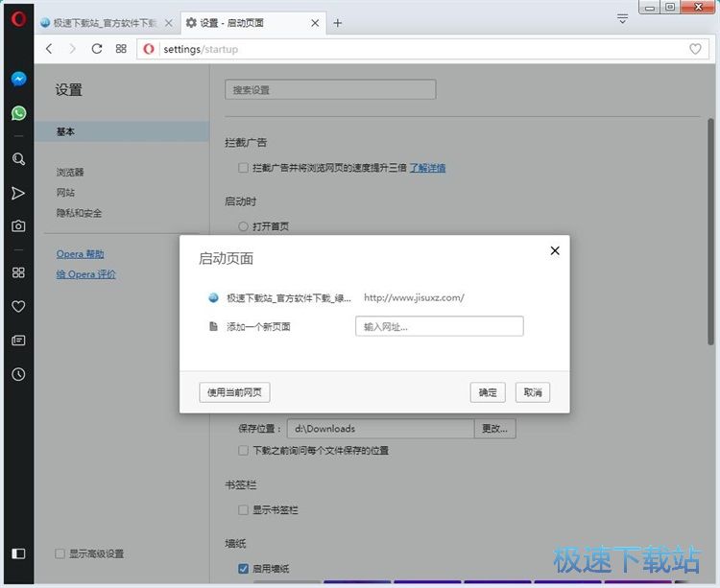The height and width of the screenshot is (588, 720).
Task: Toggle the 启用墙纸 checkbox
Action: click(x=244, y=569)
